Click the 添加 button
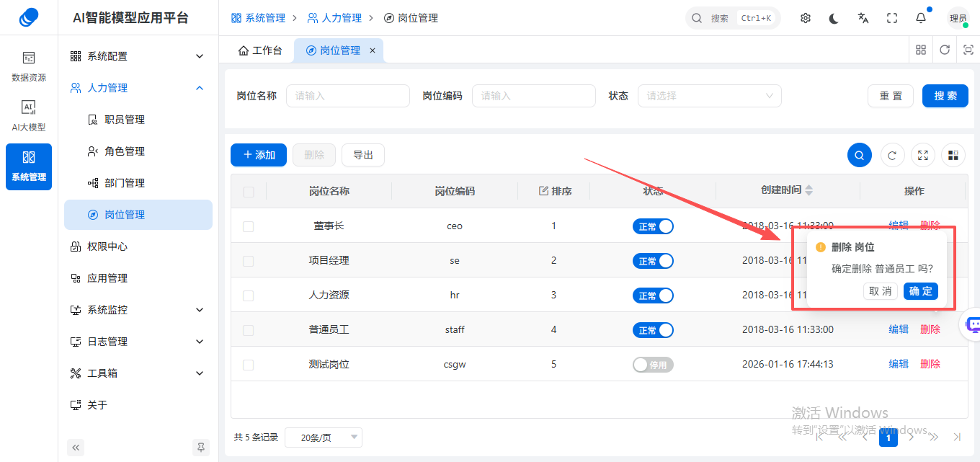The height and width of the screenshot is (462, 980). tap(259, 155)
